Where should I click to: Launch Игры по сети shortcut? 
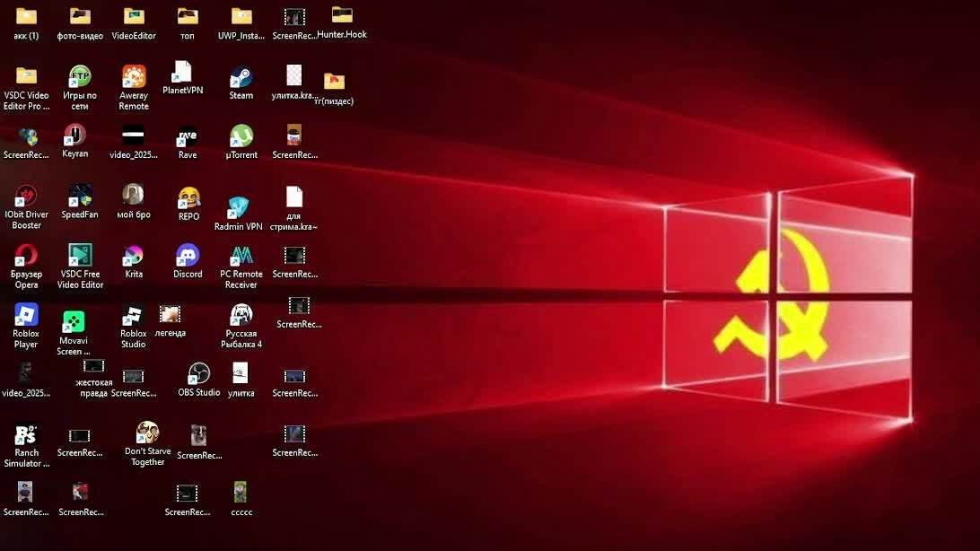80,76
